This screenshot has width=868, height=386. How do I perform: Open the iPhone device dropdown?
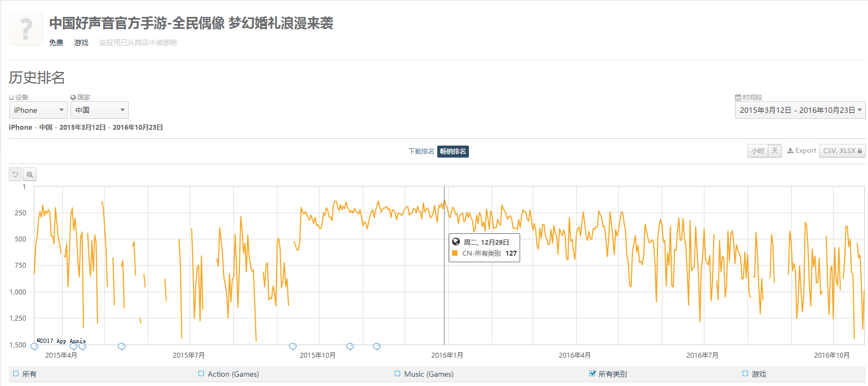pos(38,110)
